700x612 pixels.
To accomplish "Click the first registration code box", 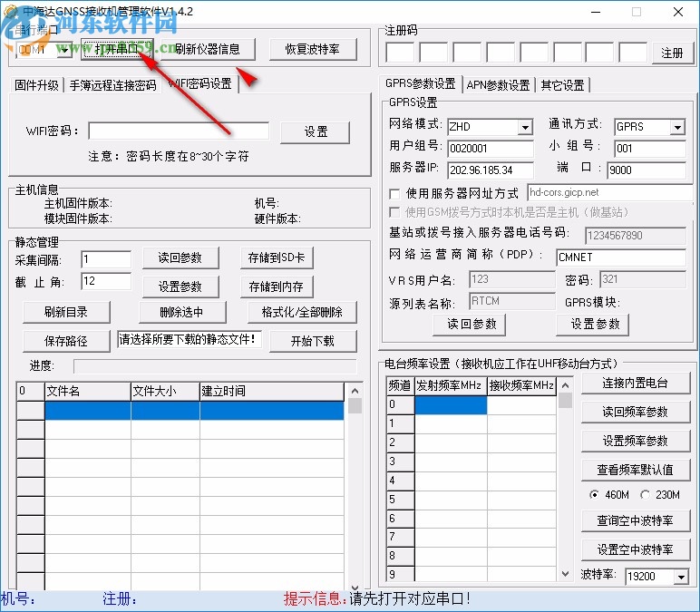I will point(400,53).
